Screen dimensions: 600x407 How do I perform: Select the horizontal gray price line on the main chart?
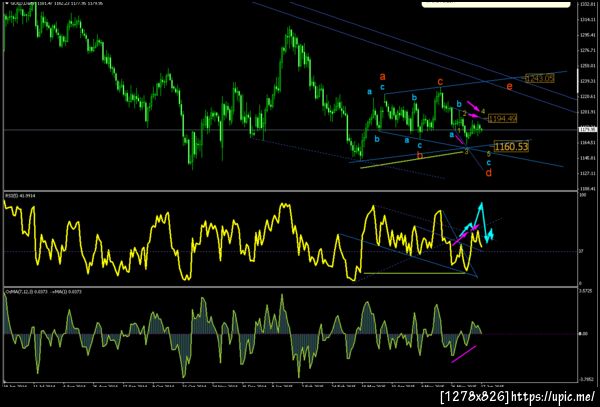coord(290,130)
